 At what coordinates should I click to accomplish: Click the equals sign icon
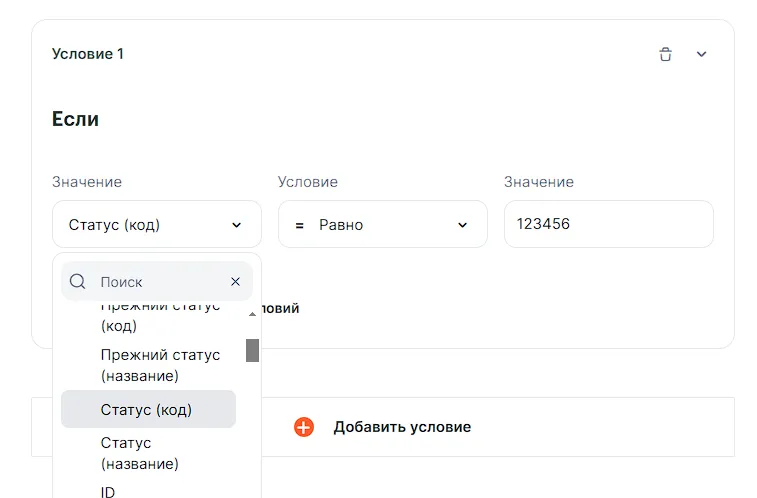tap(299, 225)
